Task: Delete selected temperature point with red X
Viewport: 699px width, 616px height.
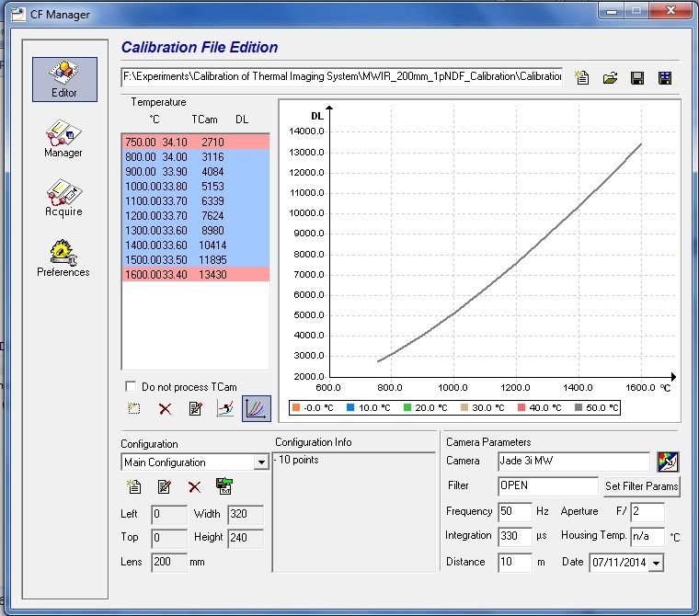Action: [166, 409]
